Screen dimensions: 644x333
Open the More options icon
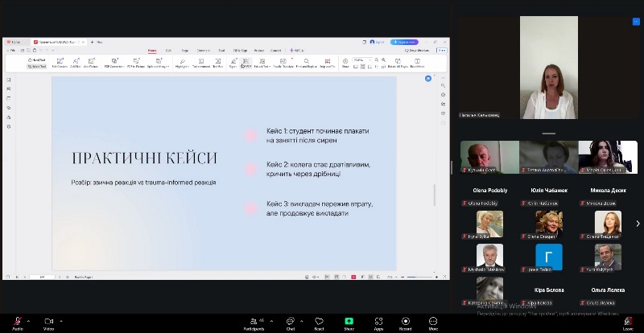point(433,321)
